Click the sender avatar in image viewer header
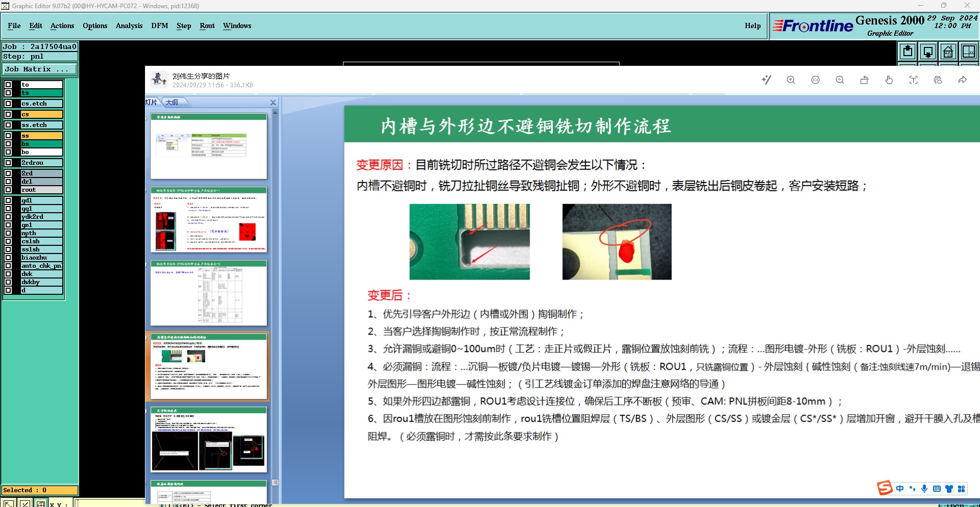This screenshot has width=980, height=507. pyautogui.click(x=159, y=80)
